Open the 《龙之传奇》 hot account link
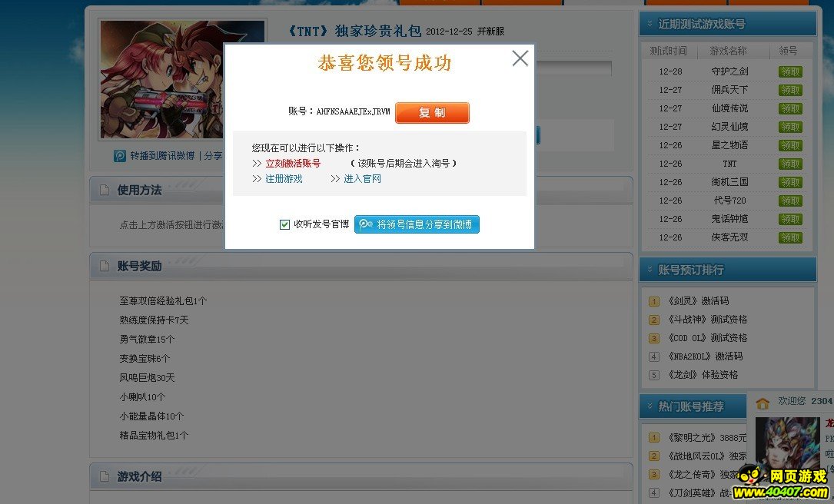The image size is (834, 504). [x=703, y=475]
